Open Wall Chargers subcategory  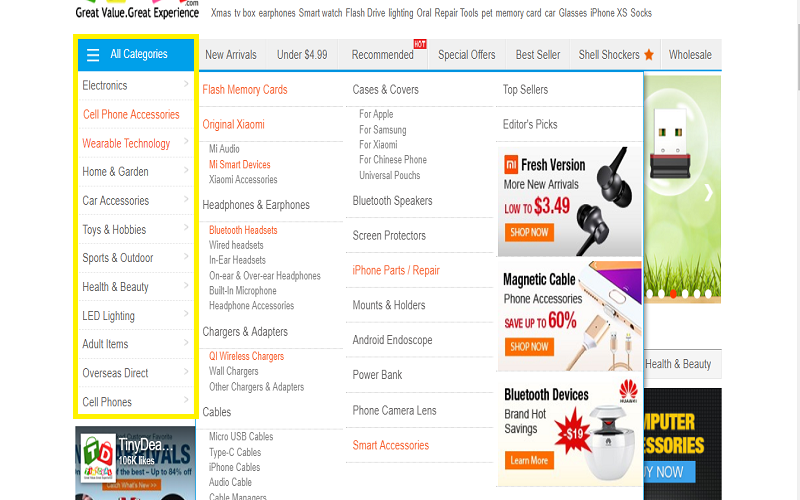pyautogui.click(x=233, y=371)
